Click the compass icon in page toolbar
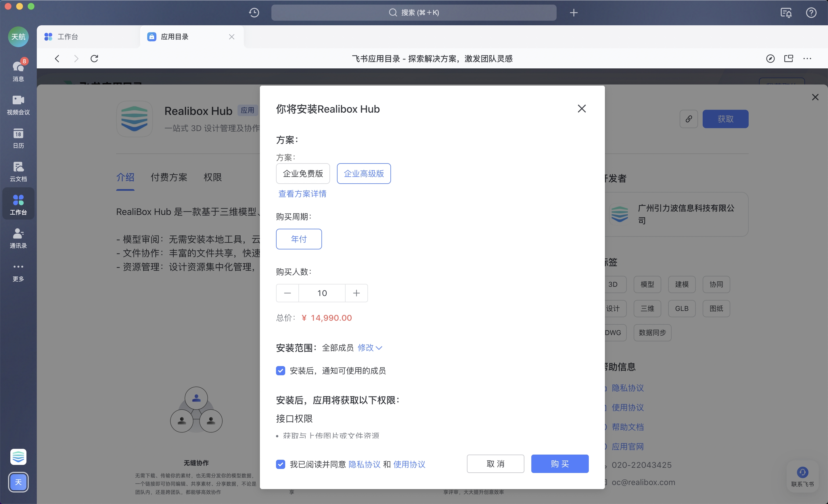This screenshot has height=504, width=828. click(x=770, y=59)
